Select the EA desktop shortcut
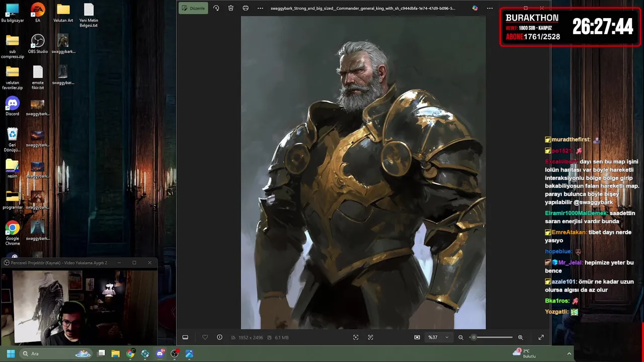 (x=38, y=13)
